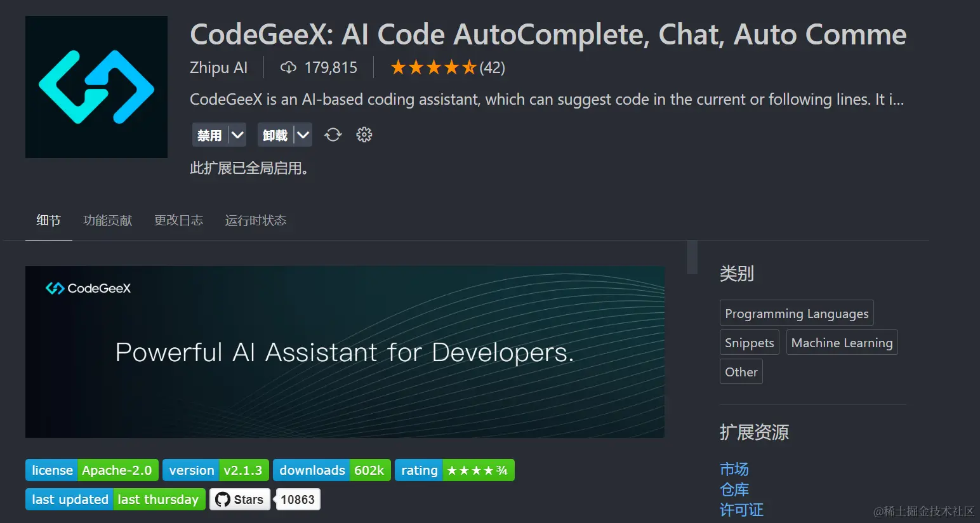Switch to the 功能贡献 tab
The height and width of the screenshot is (523, 980).
pos(107,220)
